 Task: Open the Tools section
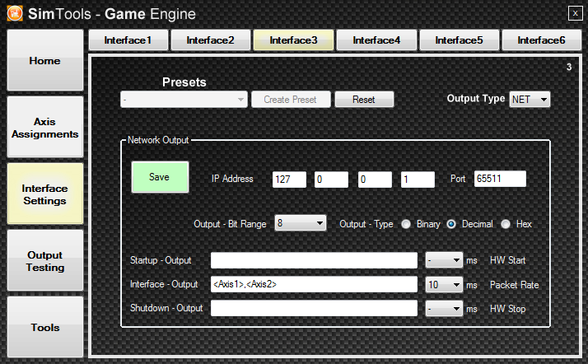coord(45,327)
